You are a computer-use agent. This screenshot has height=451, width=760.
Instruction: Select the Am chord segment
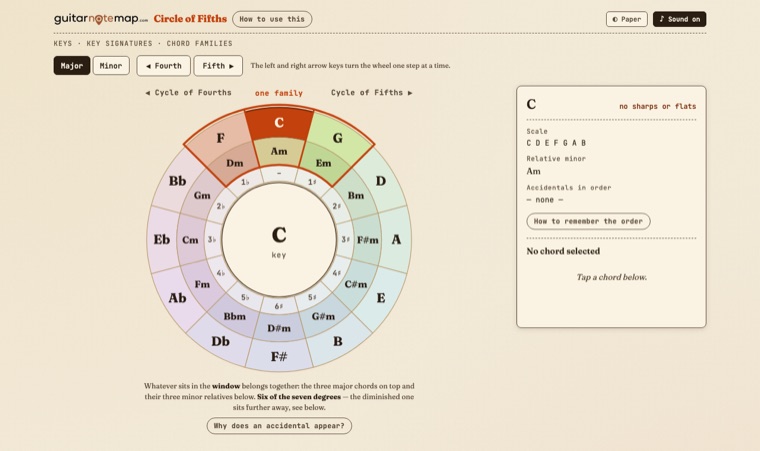279,152
